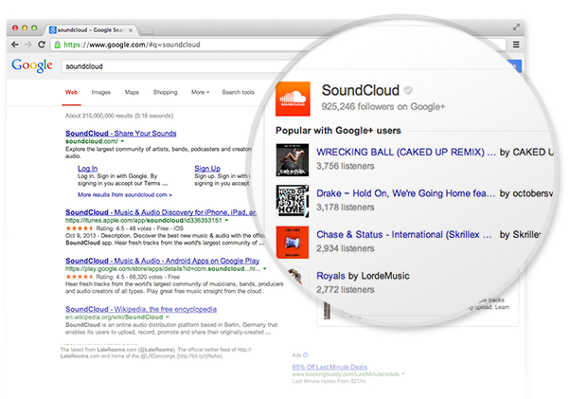570x399 pixels.
Task: Click the verified shield badge next to SoundCloud
Action: coord(408,90)
